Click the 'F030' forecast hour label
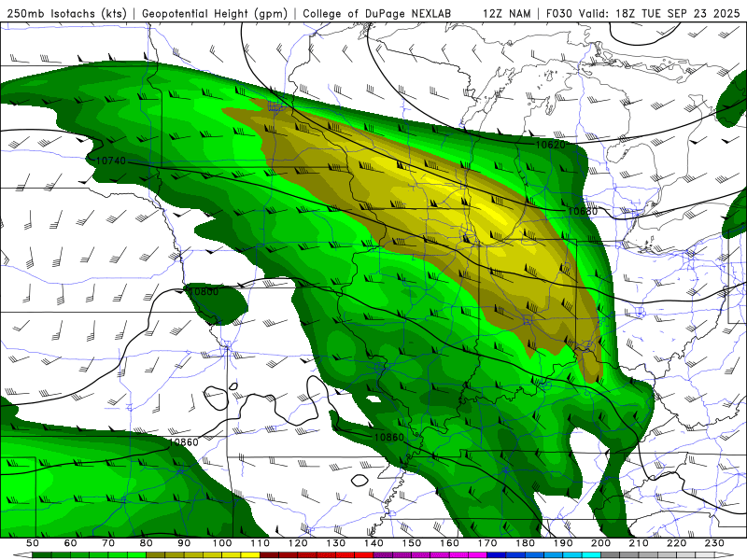The image size is (747, 560). tap(558, 13)
